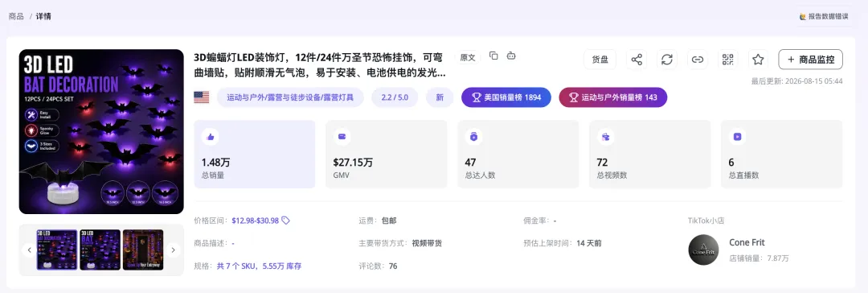Open 共 7 个 SKU specification link
This screenshot has height=293, width=868.
pyautogui.click(x=259, y=266)
